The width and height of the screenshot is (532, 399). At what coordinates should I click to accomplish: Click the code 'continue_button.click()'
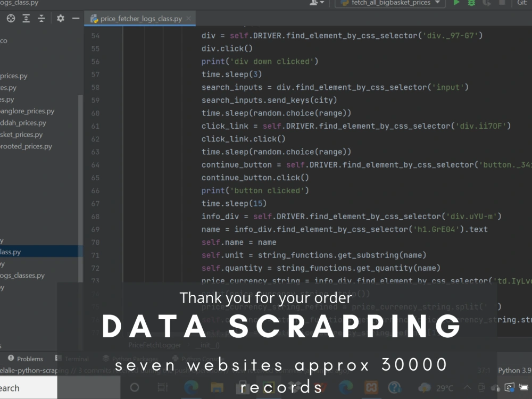coord(255,178)
